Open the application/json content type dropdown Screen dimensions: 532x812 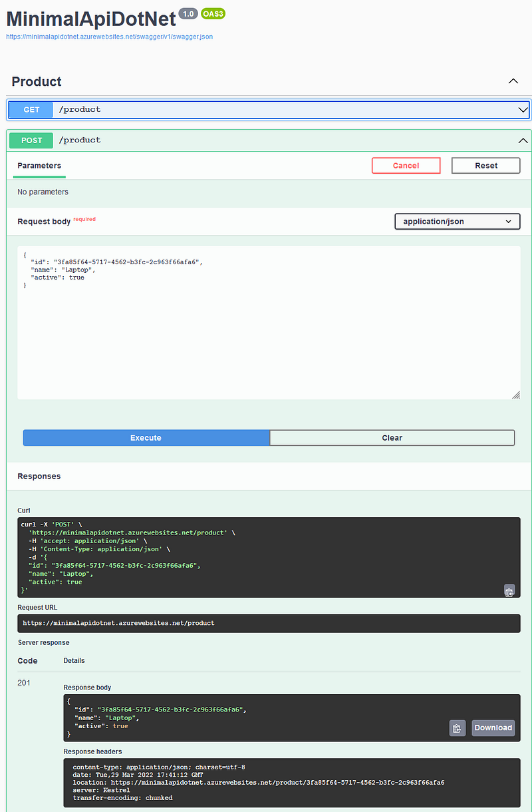pyautogui.click(x=458, y=222)
